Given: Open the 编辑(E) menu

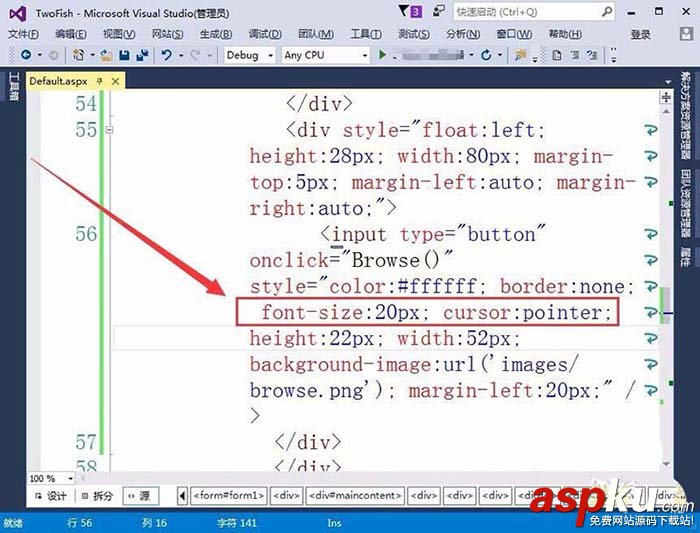Looking at the screenshot, I should pos(71,34).
